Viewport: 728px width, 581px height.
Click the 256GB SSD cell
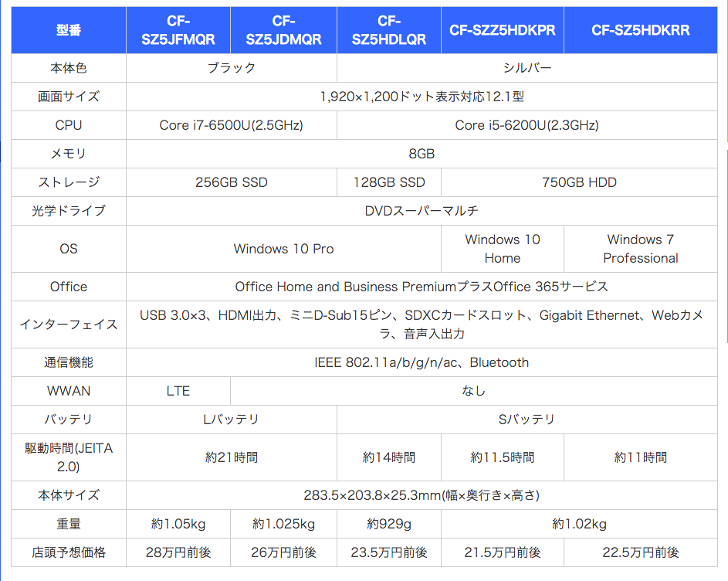(231, 182)
